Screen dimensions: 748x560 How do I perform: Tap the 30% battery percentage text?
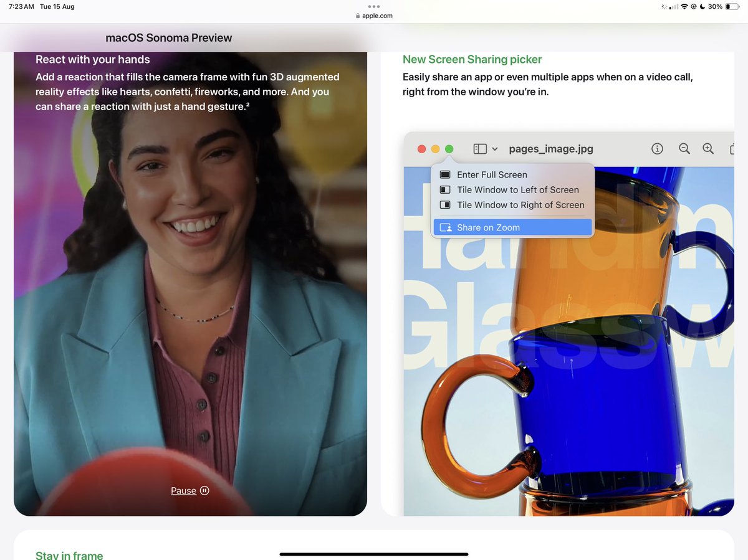715,6
